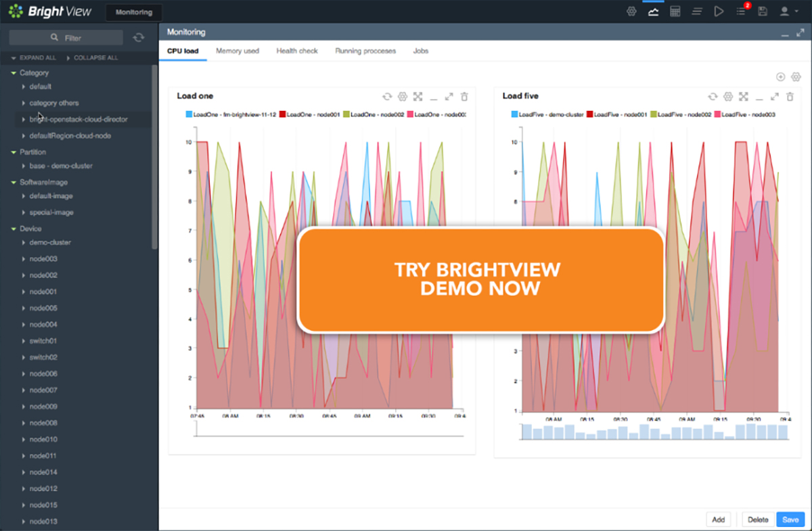Click the floppy disk save icon
The height and width of the screenshot is (531, 812).
click(763, 11)
